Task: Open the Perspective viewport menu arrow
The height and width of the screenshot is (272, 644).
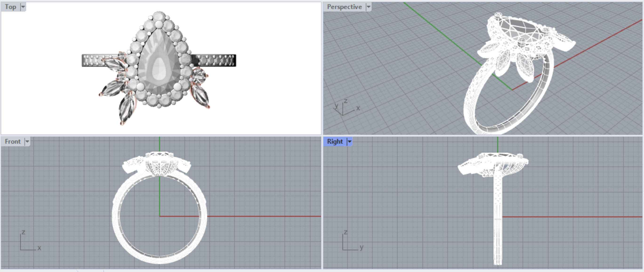Action: click(x=369, y=7)
